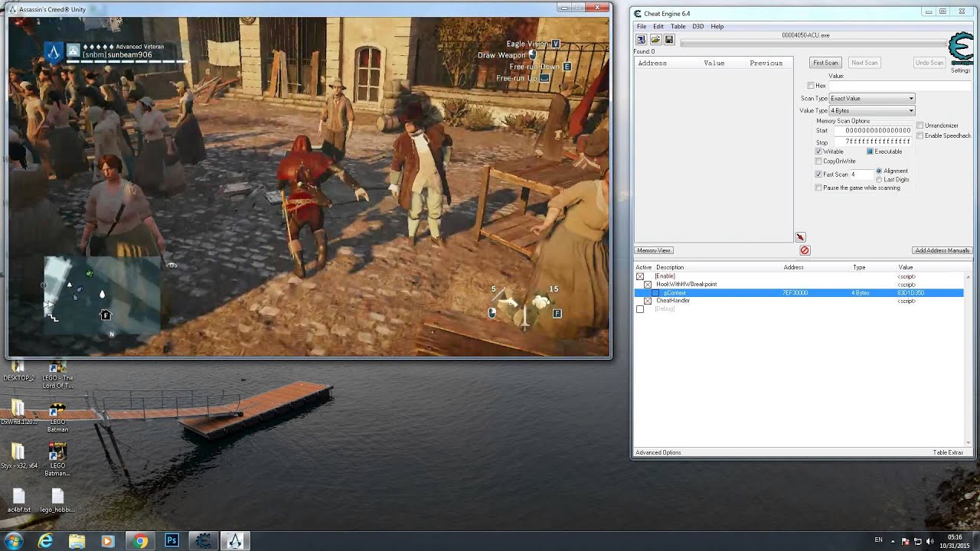Screen dimensions: 980x551
Task: Open the Table menu
Action: (678, 26)
